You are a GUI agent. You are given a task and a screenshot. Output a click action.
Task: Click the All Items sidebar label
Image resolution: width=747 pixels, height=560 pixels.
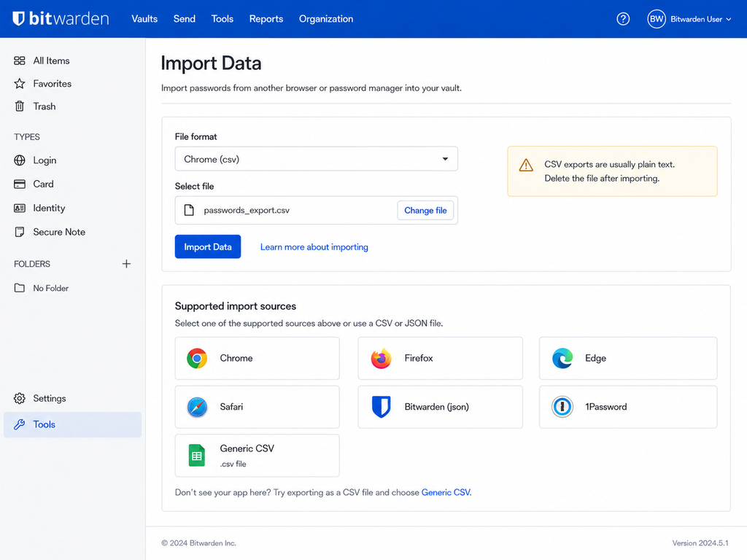coord(52,61)
